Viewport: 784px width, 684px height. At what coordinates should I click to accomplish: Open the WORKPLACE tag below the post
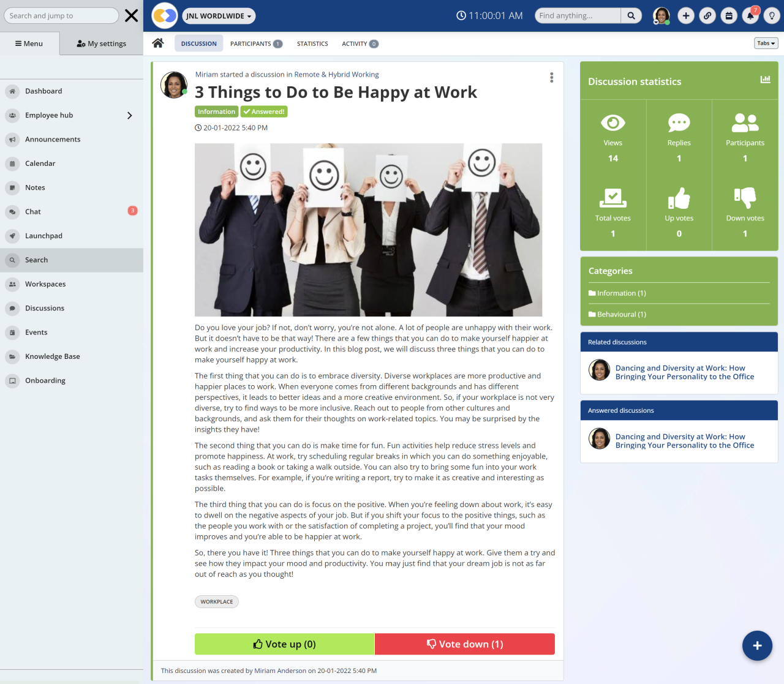[x=216, y=601]
